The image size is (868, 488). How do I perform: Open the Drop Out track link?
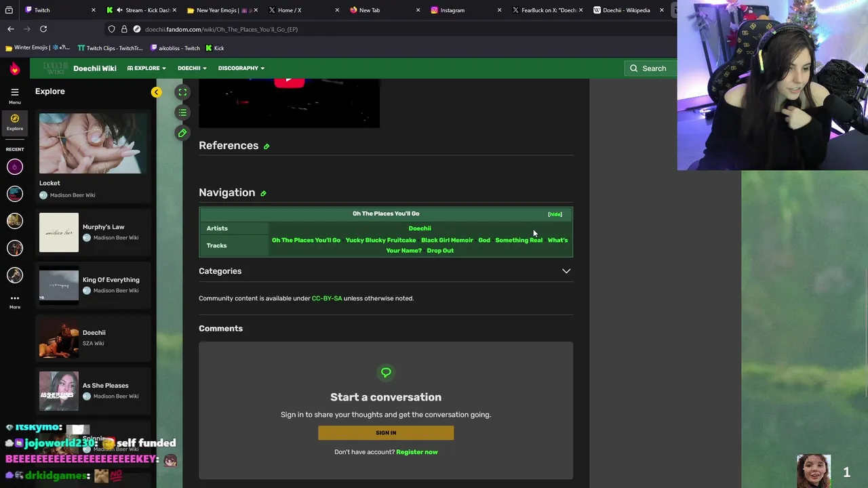(x=440, y=251)
